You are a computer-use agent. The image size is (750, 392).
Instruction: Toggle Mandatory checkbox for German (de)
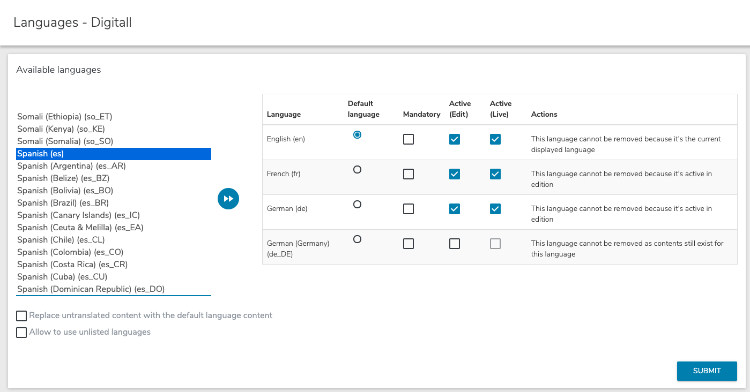[x=408, y=209]
